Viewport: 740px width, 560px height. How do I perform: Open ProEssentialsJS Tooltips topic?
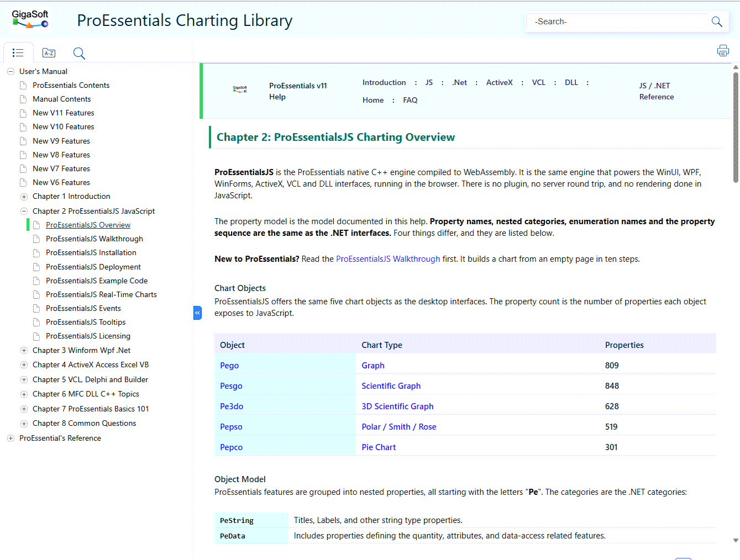(x=85, y=322)
